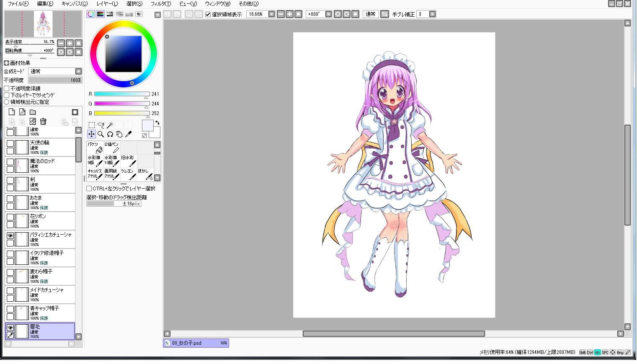The width and height of the screenshot is (637, 364).
Task: Clear the layer with eraser icon
Action: [x=33, y=121]
